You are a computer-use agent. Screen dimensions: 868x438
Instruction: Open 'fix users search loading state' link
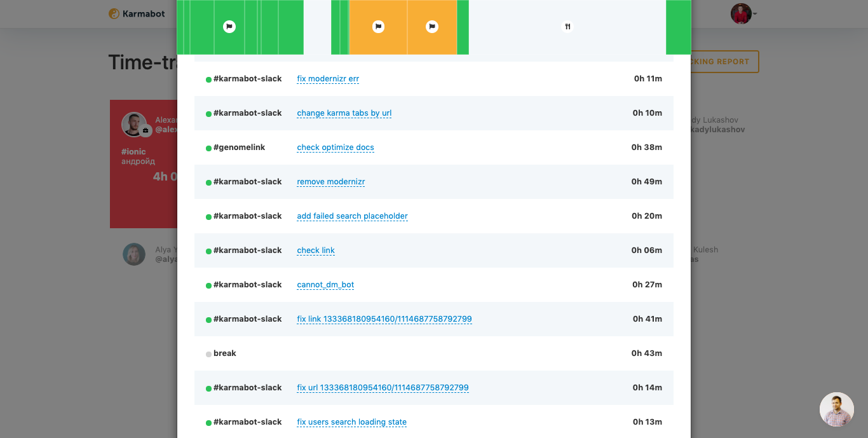click(x=352, y=422)
